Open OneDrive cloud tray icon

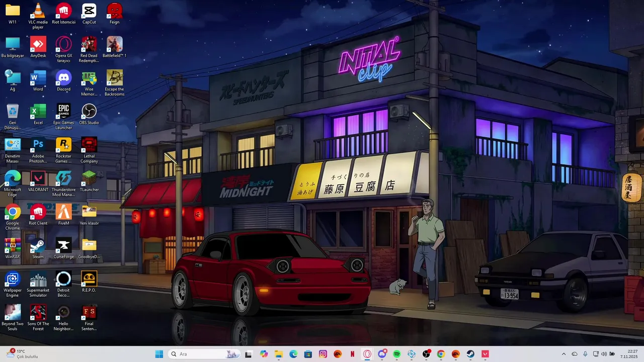coord(574,354)
